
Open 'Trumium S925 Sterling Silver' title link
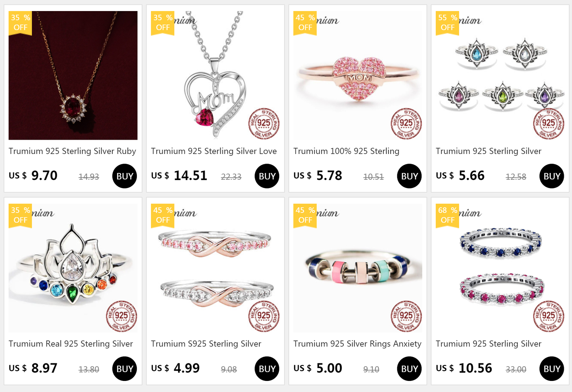pos(206,344)
